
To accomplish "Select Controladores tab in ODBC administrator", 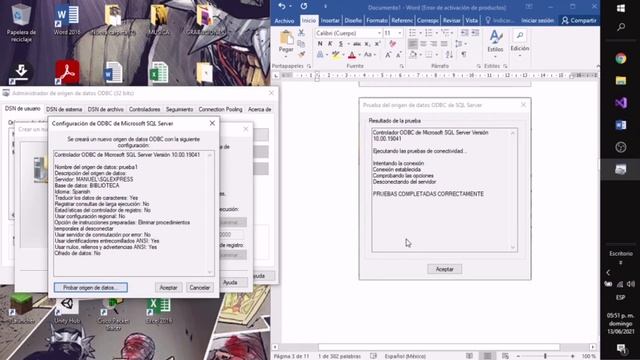I will coord(144,109).
